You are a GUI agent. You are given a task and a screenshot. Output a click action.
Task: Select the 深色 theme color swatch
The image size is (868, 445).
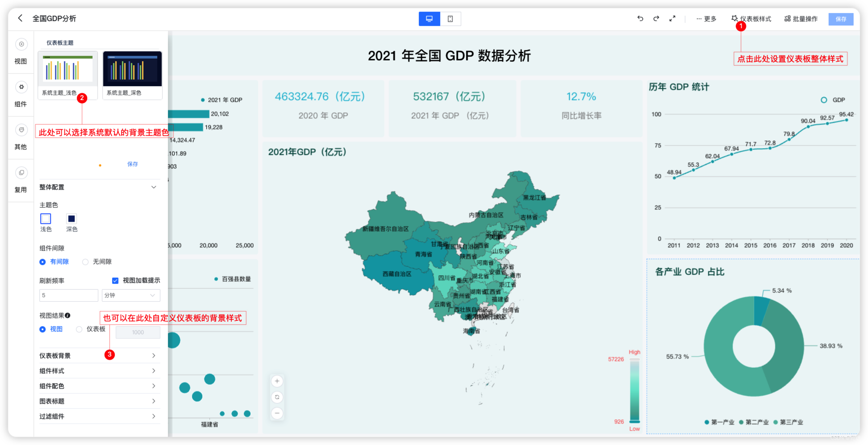[x=71, y=219]
